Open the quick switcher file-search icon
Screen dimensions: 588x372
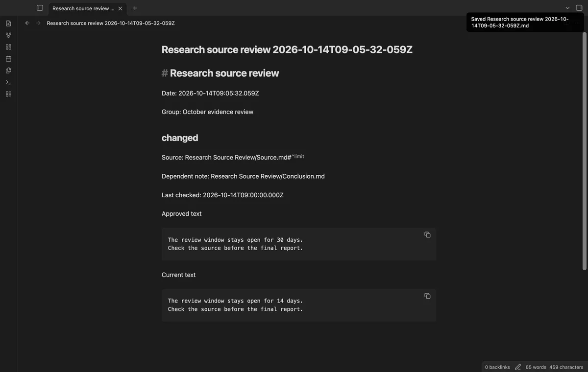pyautogui.click(x=8, y=23)
